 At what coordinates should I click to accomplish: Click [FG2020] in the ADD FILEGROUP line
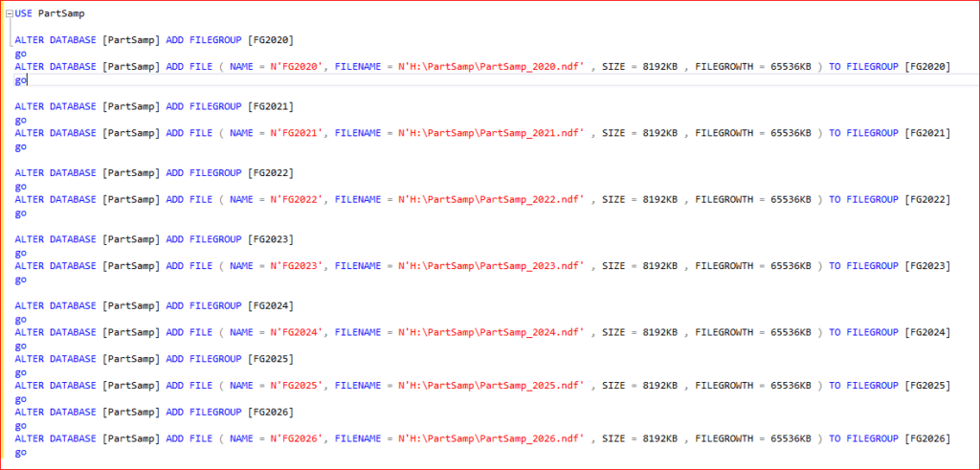click(270, 40)
